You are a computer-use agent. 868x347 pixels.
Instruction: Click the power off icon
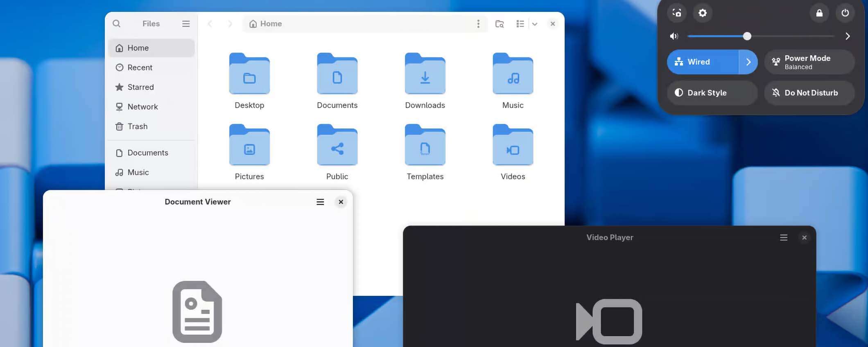(845, 13)
